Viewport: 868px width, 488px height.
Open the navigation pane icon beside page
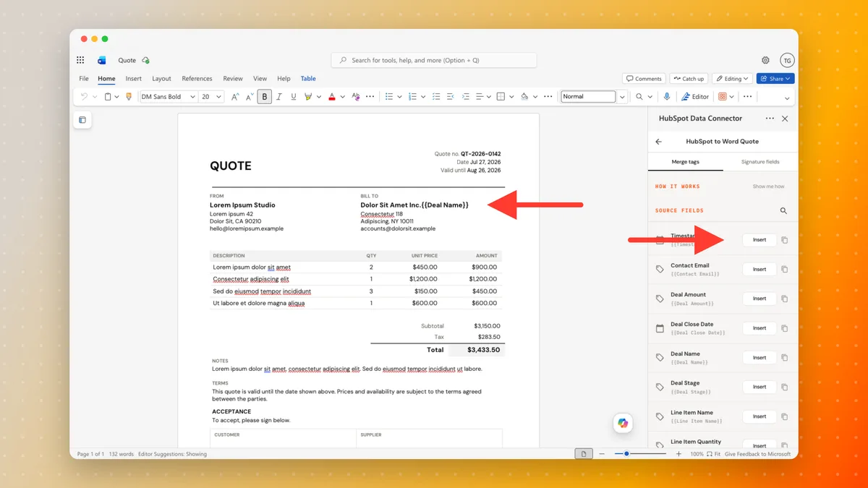[82, 120]
